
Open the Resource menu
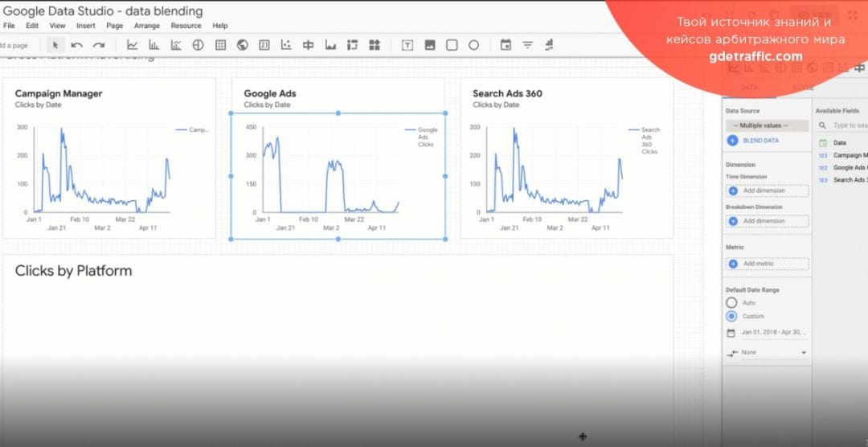pos(186,26)
